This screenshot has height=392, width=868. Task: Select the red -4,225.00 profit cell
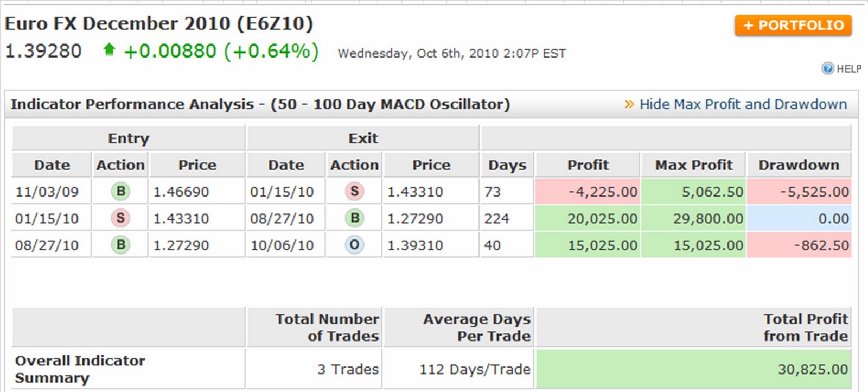(x=588, y=192)
